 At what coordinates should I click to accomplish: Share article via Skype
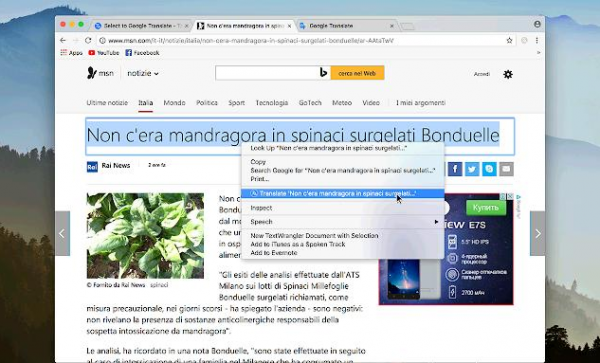click(x=489, y=169)
